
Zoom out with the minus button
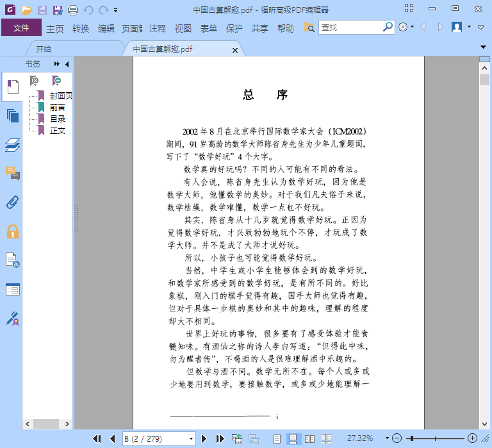(397, 438)
